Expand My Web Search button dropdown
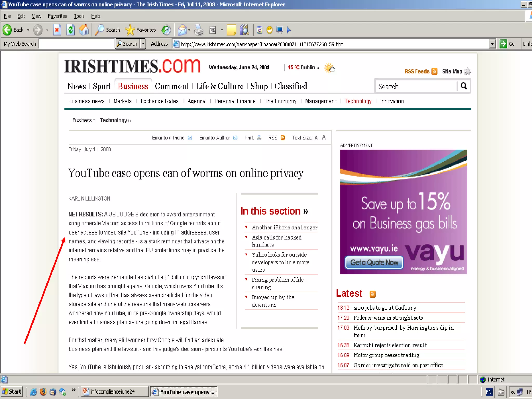Screen dimensions: 532x399 143,44
